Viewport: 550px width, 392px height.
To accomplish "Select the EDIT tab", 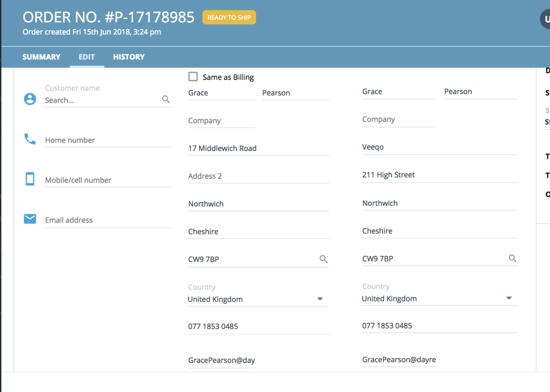I will 86,57.
